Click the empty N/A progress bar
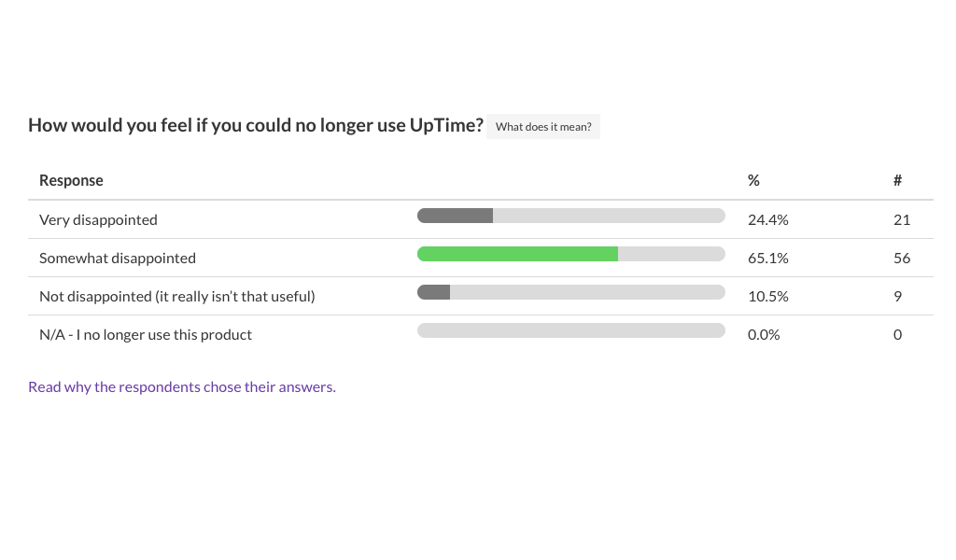This screenshot has height=560, width=956. (x=570, y=330)
